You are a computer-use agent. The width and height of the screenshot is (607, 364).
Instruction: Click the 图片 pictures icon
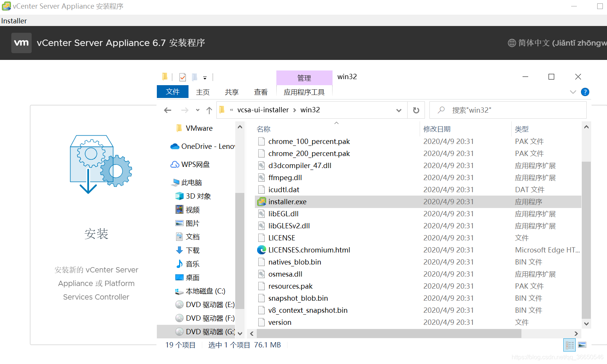point(179,223)
